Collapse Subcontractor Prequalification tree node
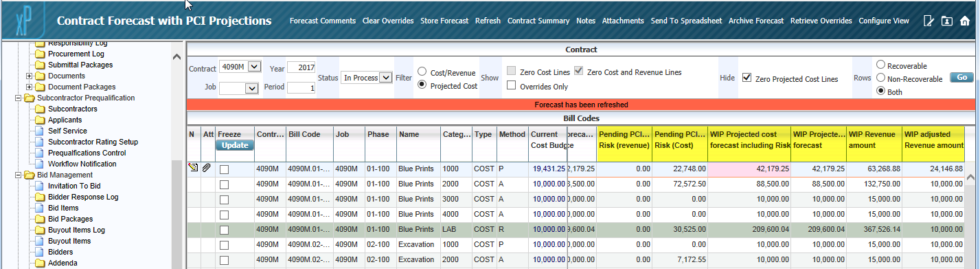Viewport: 980px width, 269px height. 18,98
